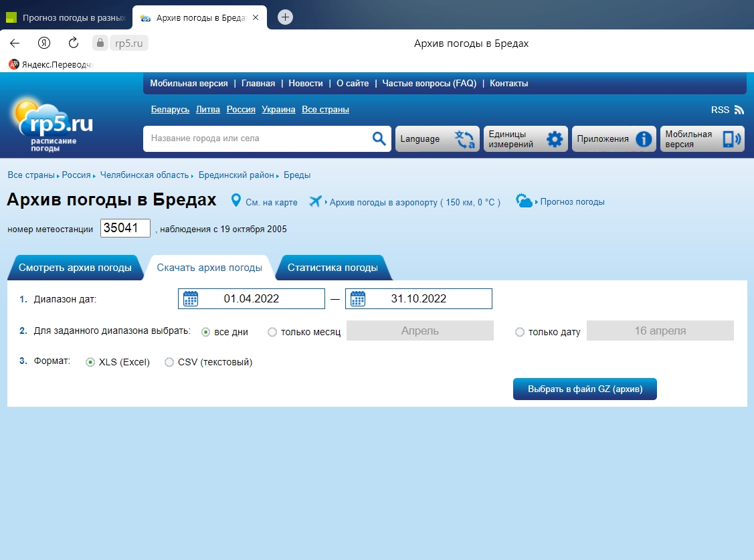Click the mobile version phone icon
Viewport: 754px width, 560px height.
(732, 139)
